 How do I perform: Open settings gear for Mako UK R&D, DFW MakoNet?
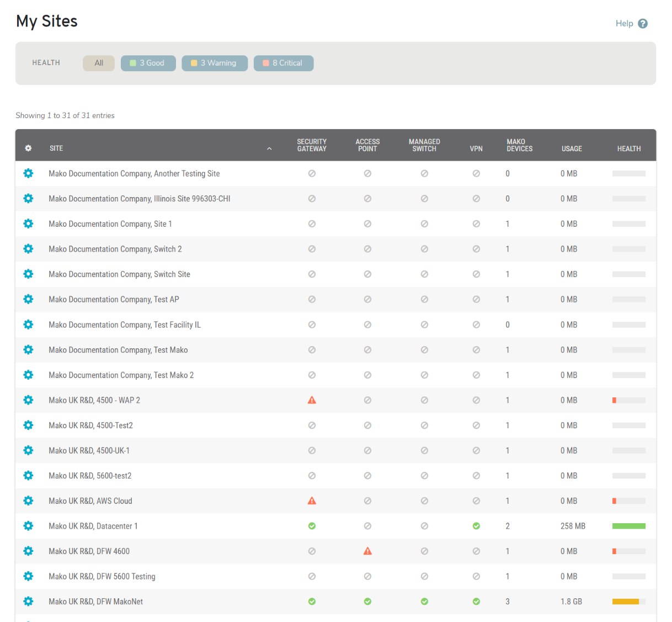click(x=28, y=602)
